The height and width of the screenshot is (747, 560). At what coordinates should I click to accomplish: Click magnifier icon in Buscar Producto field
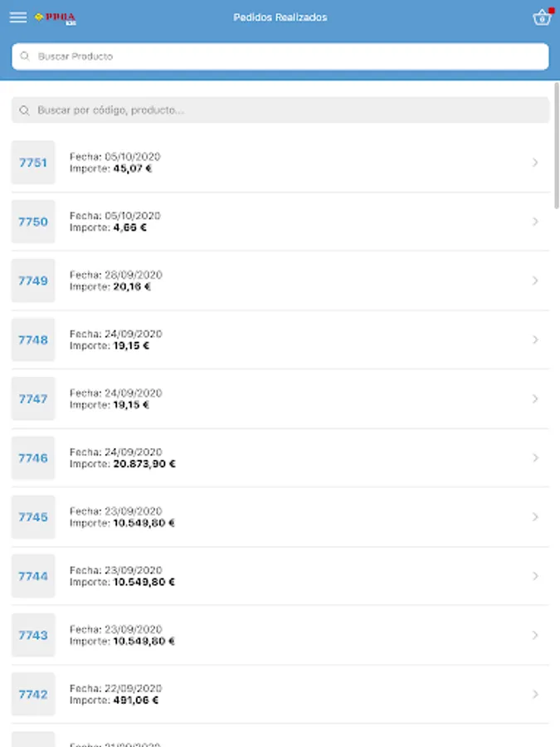[25, 56]
